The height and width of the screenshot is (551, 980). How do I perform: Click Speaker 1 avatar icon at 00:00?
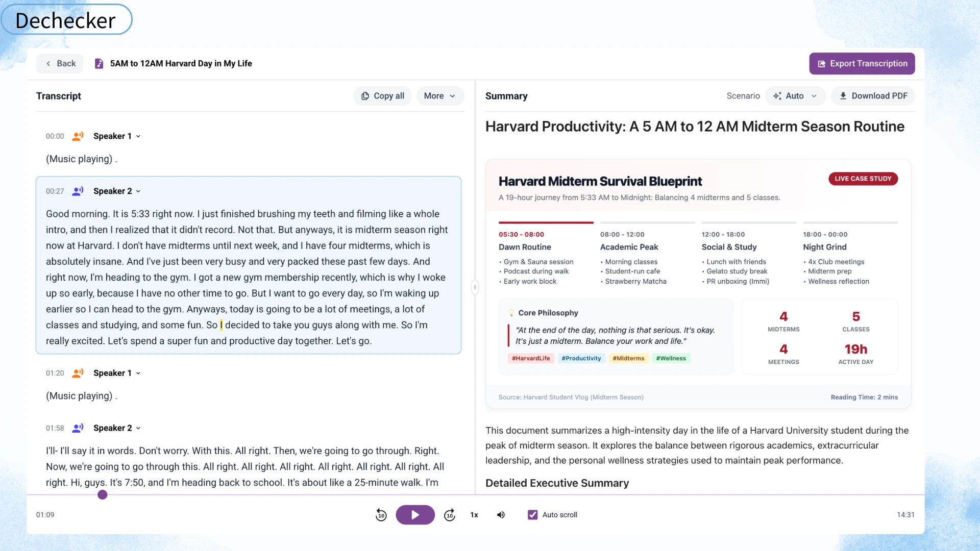(x=78, y=136)
